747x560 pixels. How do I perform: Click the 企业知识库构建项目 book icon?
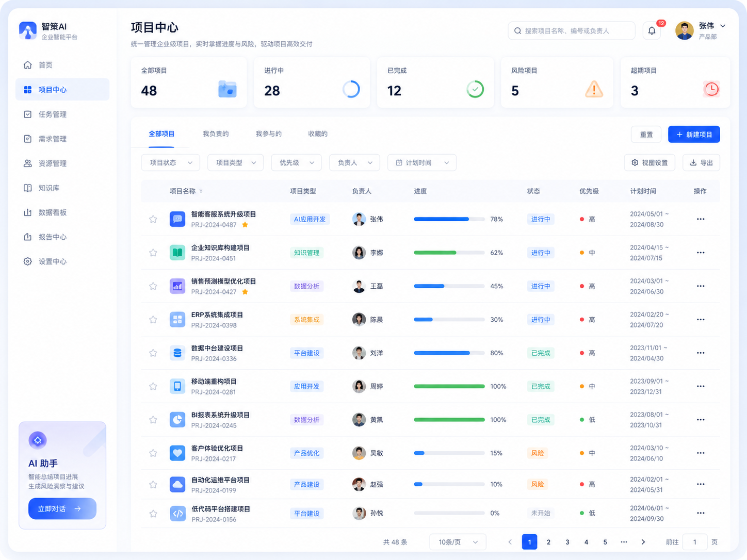[x=177, y=253]
